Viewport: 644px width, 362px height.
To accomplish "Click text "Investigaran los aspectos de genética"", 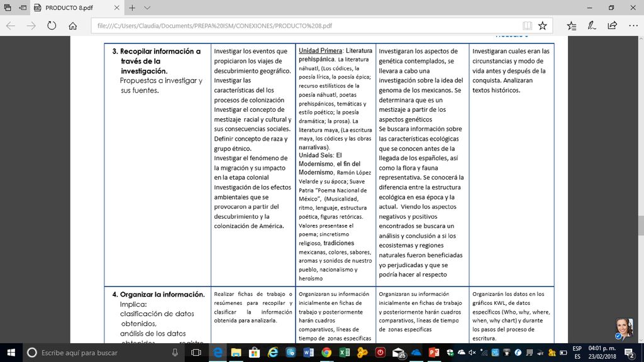I will 418,56.
